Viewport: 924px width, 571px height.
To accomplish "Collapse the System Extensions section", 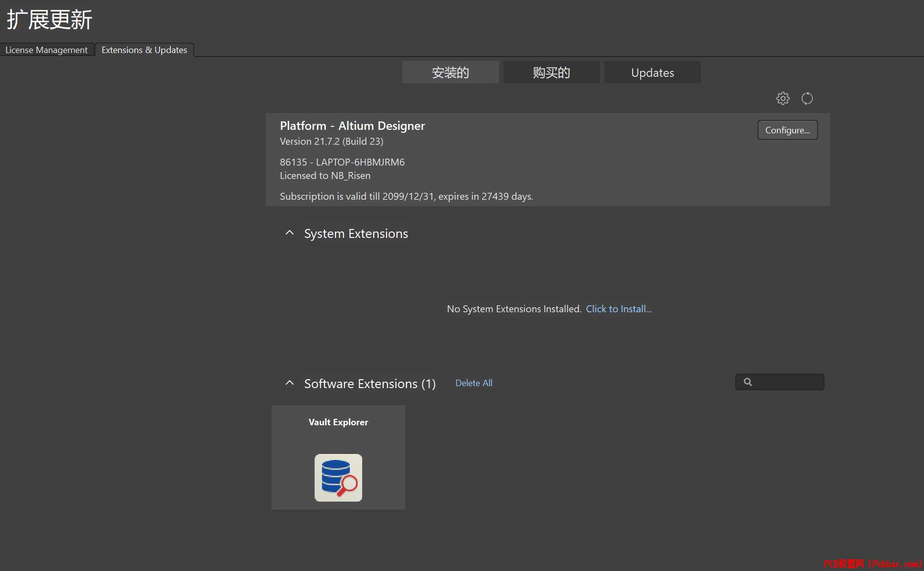I will tap(290, 233).
